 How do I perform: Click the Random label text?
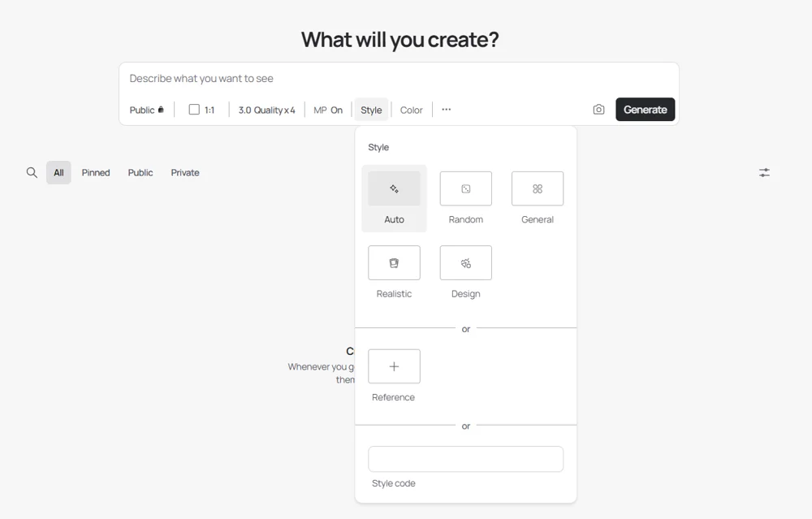[x=465, y=219]
